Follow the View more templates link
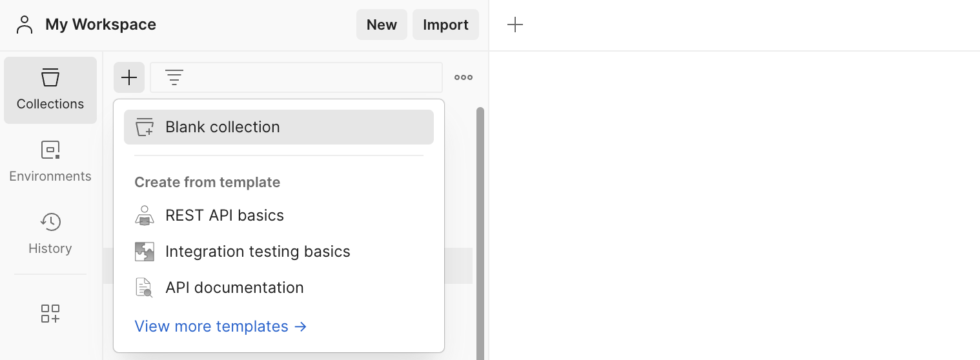 pos(221,326)
